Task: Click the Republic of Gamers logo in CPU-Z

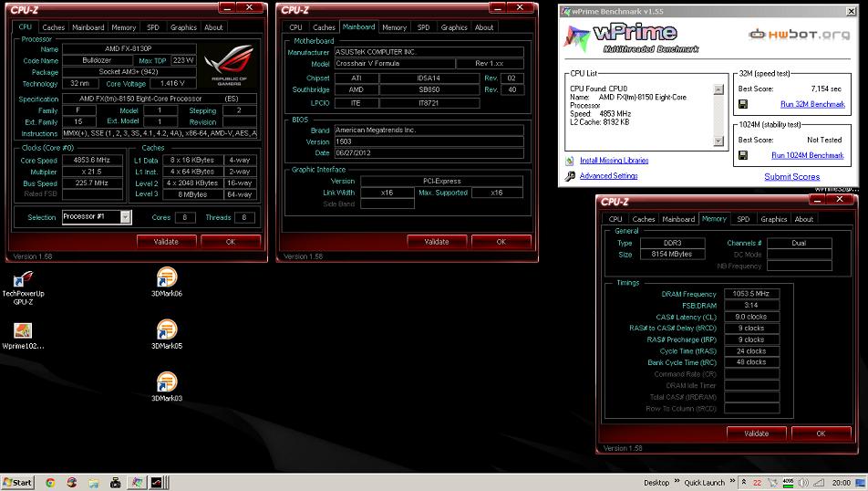Action: tap(229, 66)
